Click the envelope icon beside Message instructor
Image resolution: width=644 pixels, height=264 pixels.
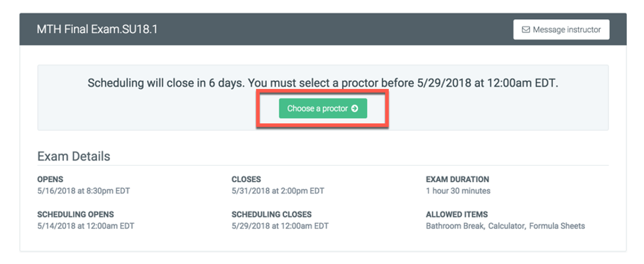tap(525, 30)
